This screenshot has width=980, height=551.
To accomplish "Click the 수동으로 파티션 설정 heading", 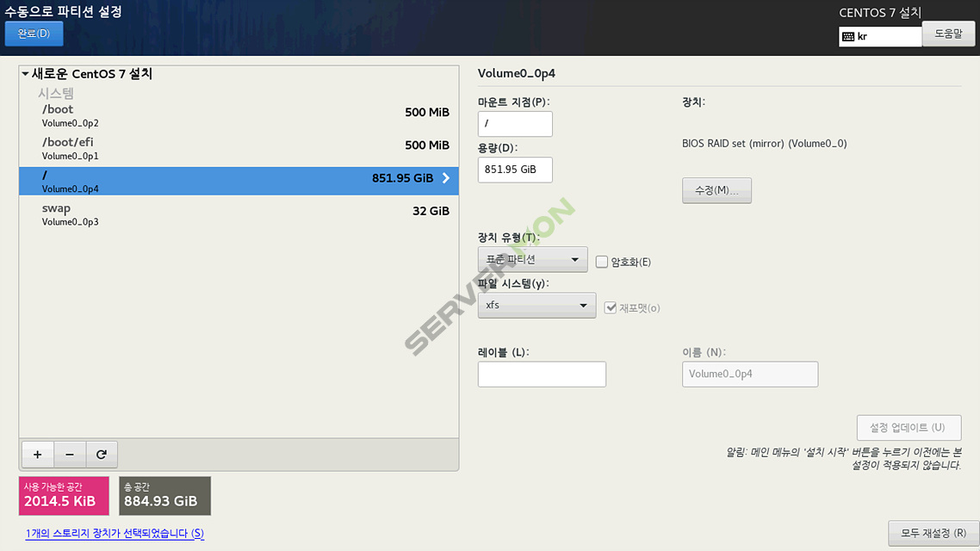I will point(63,11).
